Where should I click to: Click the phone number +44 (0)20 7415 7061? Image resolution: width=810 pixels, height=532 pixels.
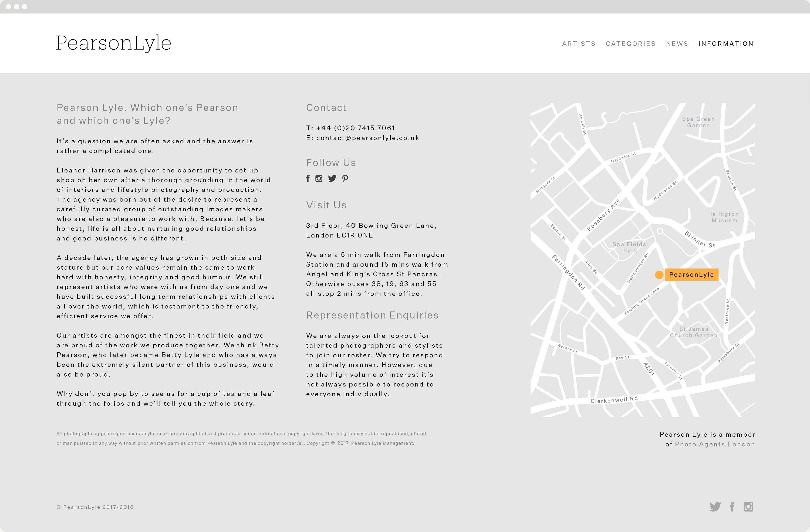(355, 128)
